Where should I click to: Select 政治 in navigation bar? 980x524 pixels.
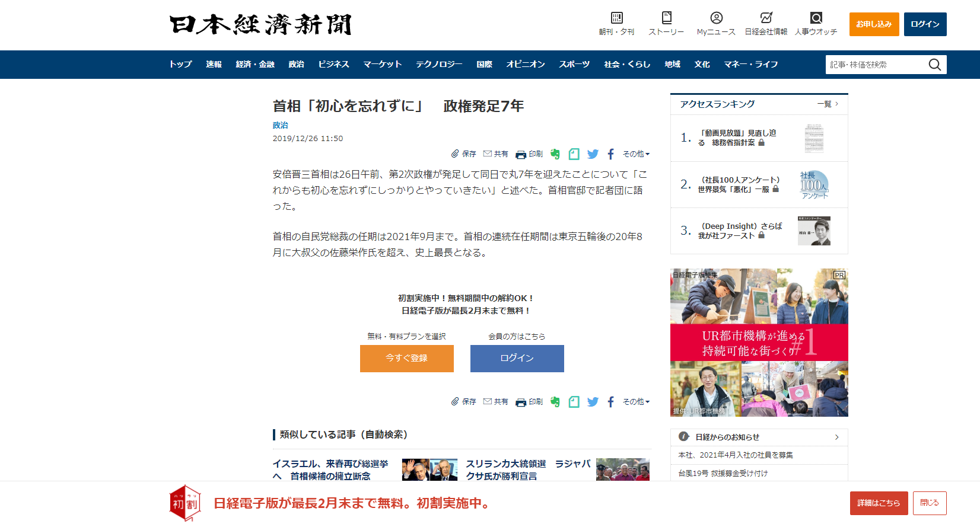pos(296,65)
